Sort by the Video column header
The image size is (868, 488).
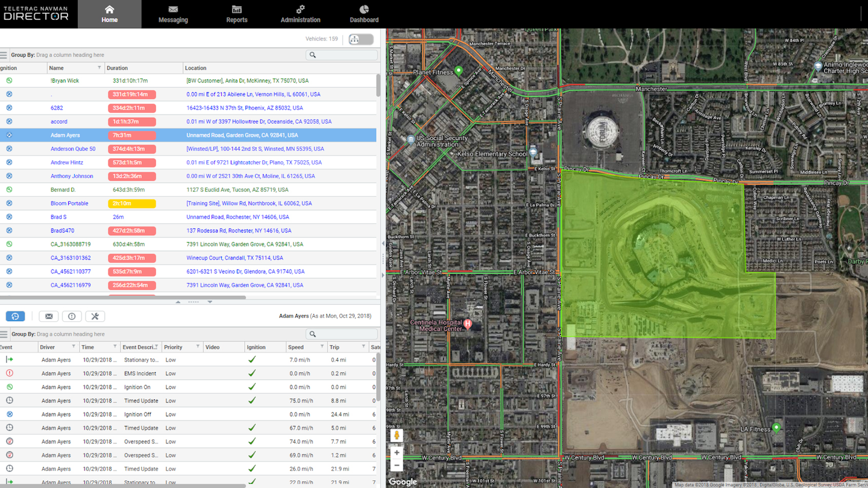tap(212, 347)
